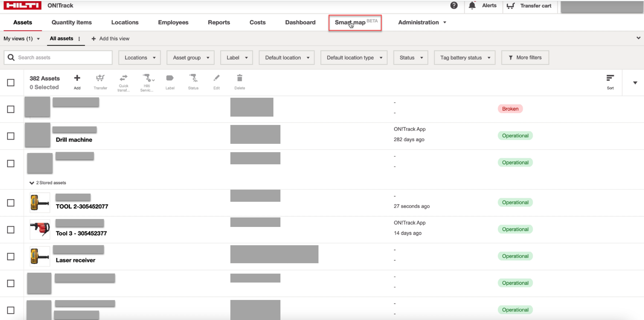
Task: Go to the Reports tab
Action: tap(219, 22)
